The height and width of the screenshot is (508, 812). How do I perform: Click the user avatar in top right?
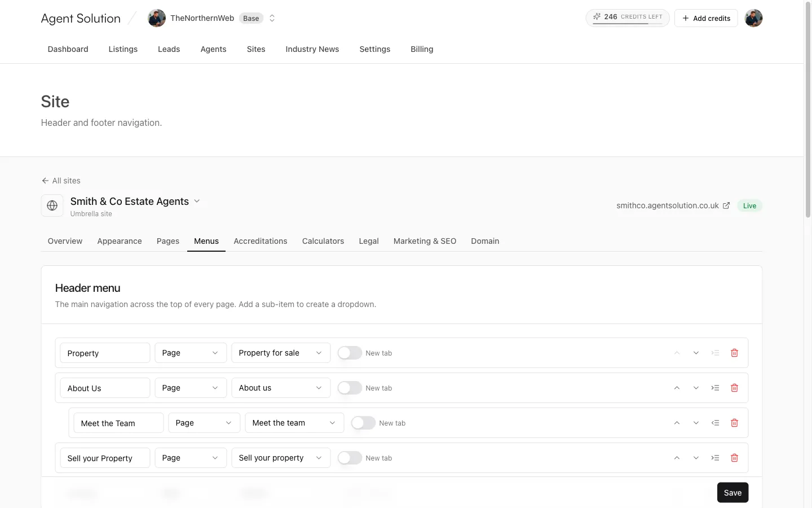[753, 18]
